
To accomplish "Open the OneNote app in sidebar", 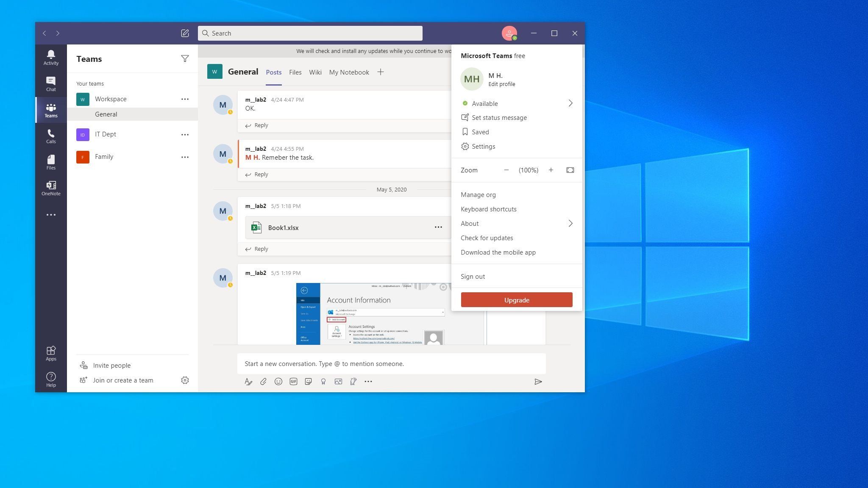I will point(51,188).
